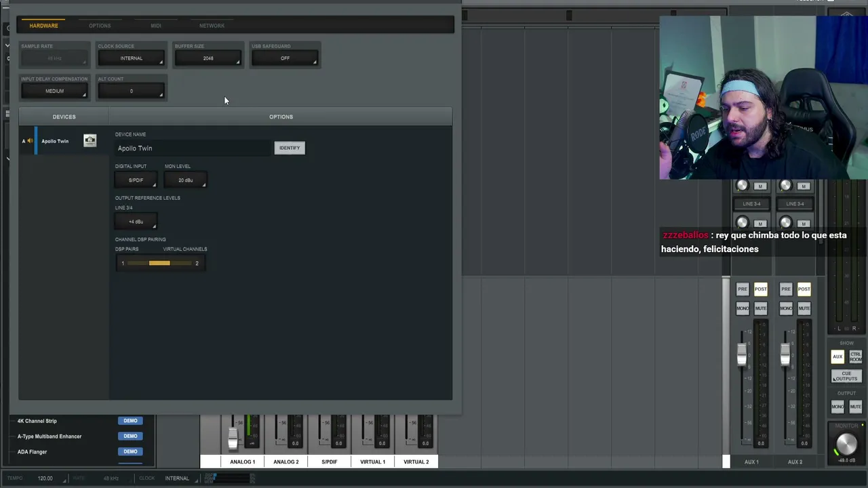Click DEMO for A-Type Multiband Enhancer
Viewport: 868px width, 488px height.
pyautogui.click(x=130, y=436)
